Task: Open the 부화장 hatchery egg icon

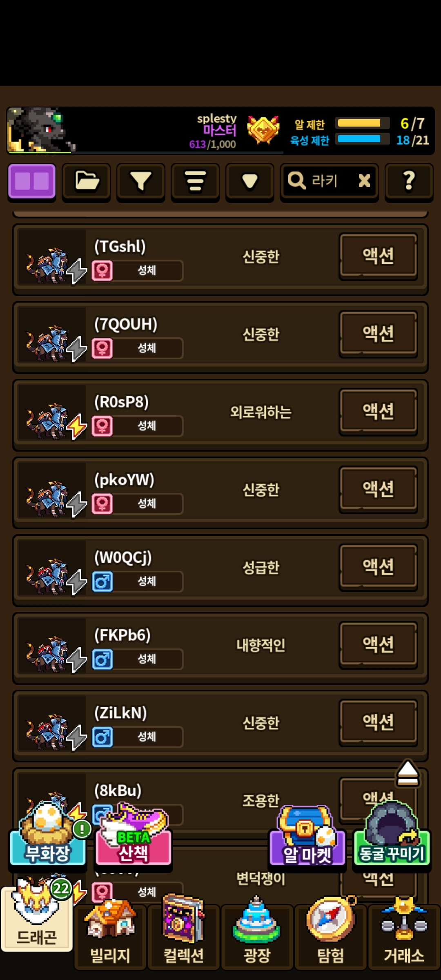Action: pos(48,833)
